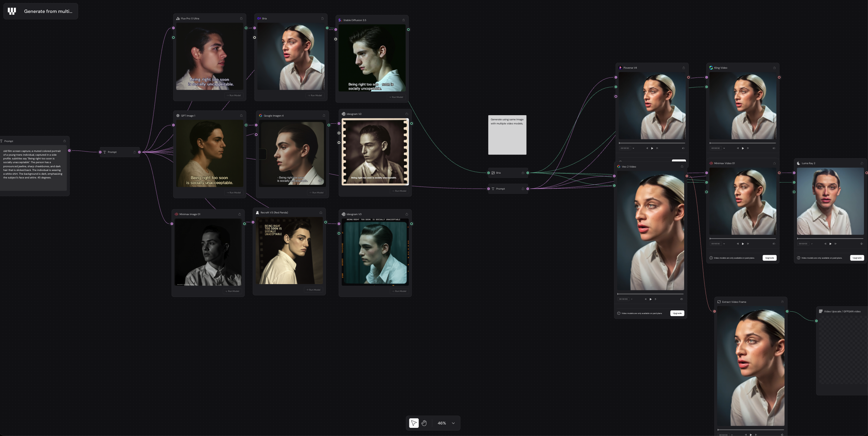Open timecode dropdown in Minimax Video 01 player
Screen dimensions: 868x436
[x=724, y=244]
